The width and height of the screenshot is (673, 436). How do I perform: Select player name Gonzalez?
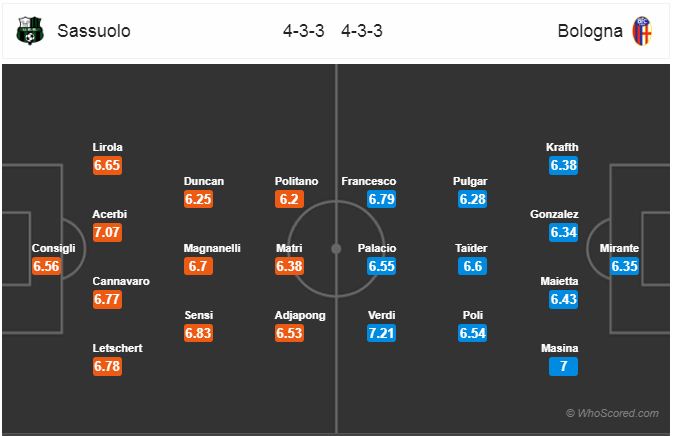click(x=554, y=214)
